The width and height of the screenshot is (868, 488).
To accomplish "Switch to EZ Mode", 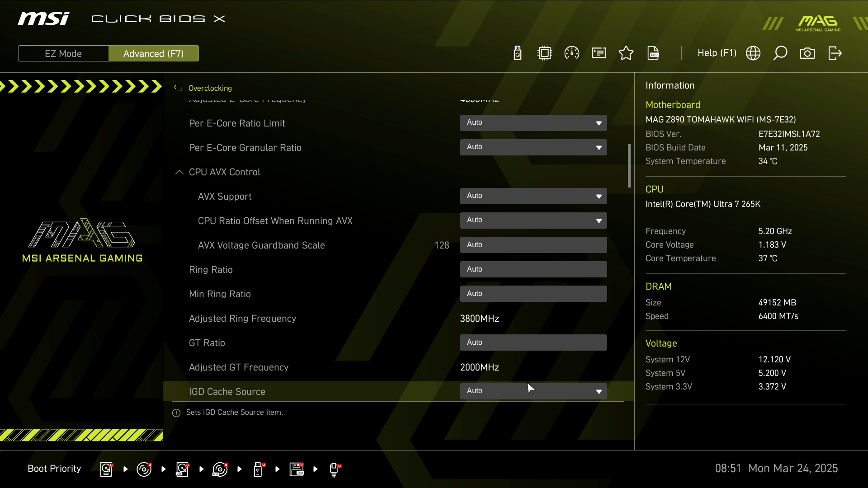I will click(x=63, y=53).
